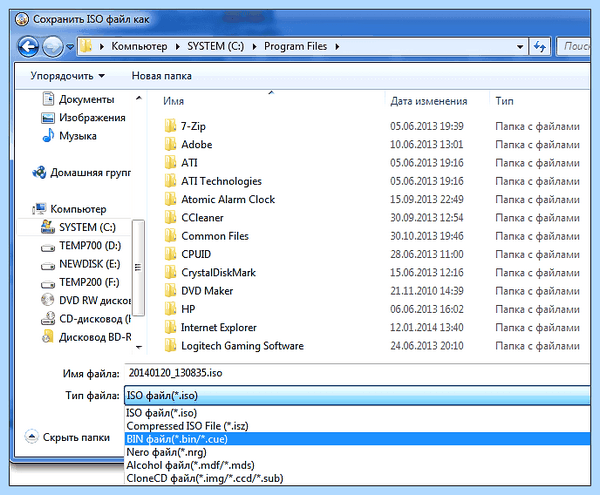The width and height of the screenshot is (600, 495).
Task: Choose Nero файл(*.nrg) option
Action: [357, 452]
